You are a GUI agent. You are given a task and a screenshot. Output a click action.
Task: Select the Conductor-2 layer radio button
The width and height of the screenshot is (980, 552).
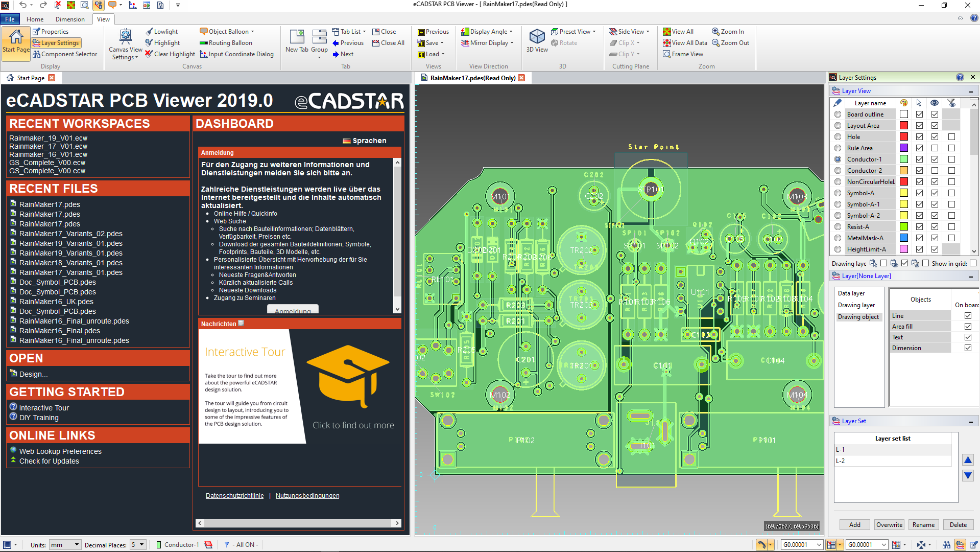click(x=838, y=171)
